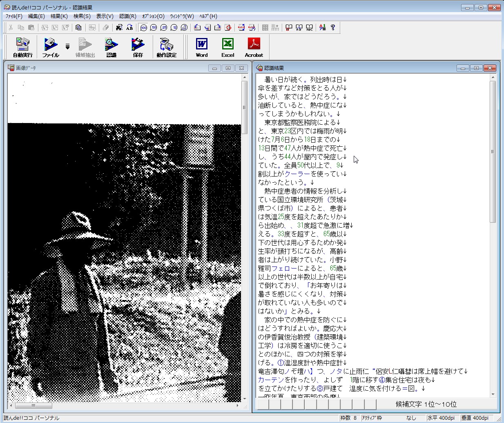The width and height of the screenshot is (504, 423).
Task: Export the result to Excel
Action: pyautogui.click(x=227, y=47)
